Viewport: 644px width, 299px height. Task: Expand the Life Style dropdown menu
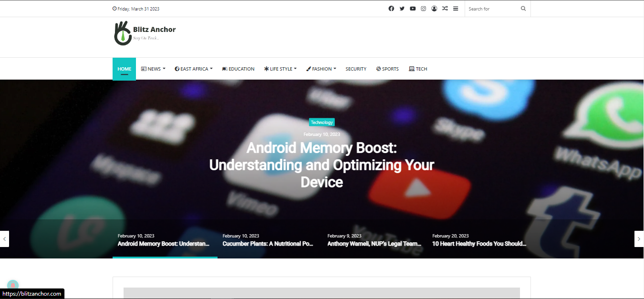(280, 69)
